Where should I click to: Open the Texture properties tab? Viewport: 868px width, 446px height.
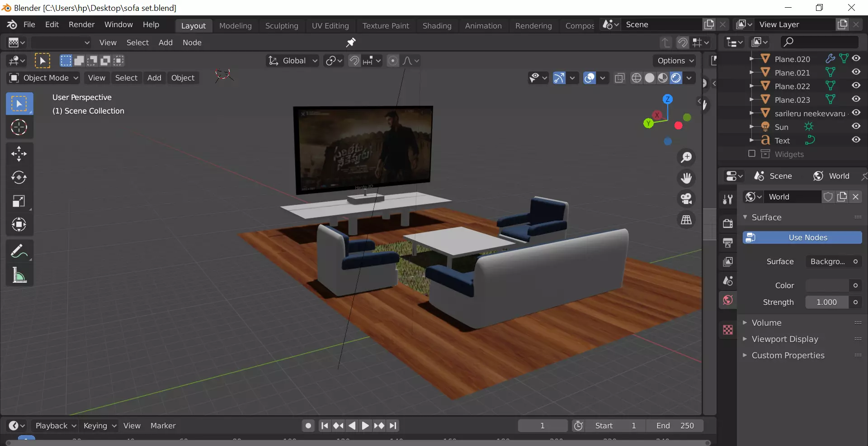pos(728,330)
